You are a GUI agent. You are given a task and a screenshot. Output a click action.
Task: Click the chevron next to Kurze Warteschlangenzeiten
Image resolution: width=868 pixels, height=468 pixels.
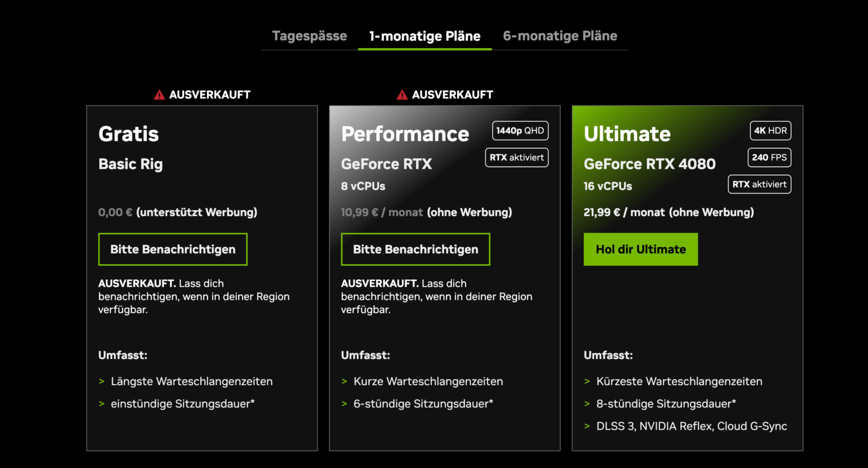[x=344, y=381]
